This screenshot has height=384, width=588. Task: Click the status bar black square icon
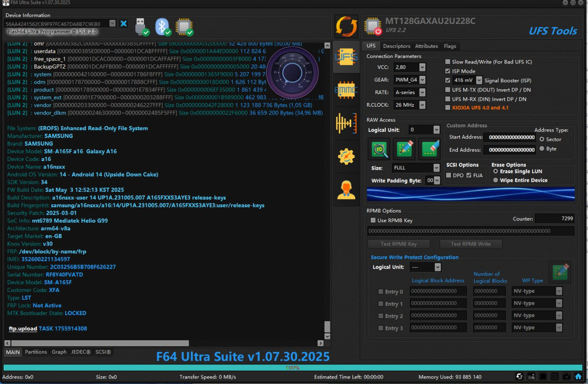click(543, 377)
